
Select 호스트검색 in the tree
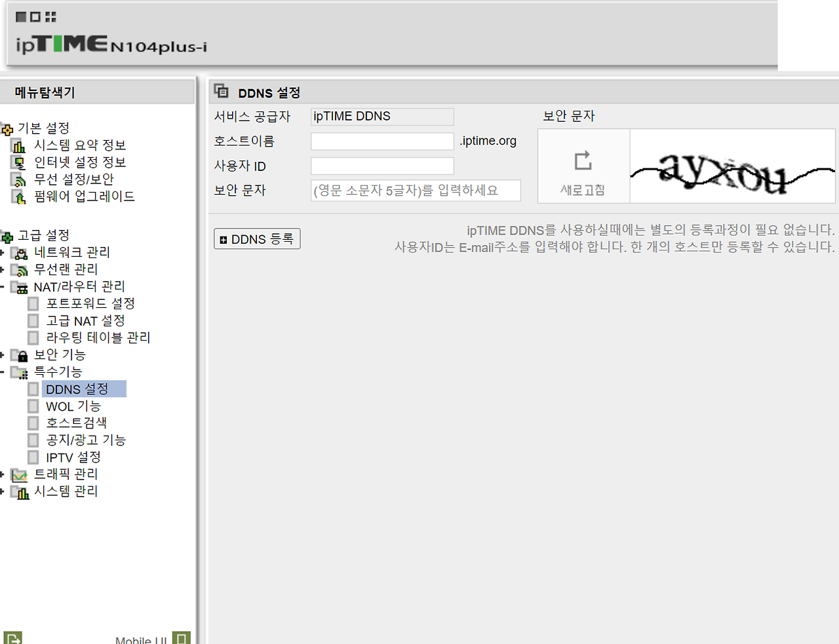(x=77, y=423)
